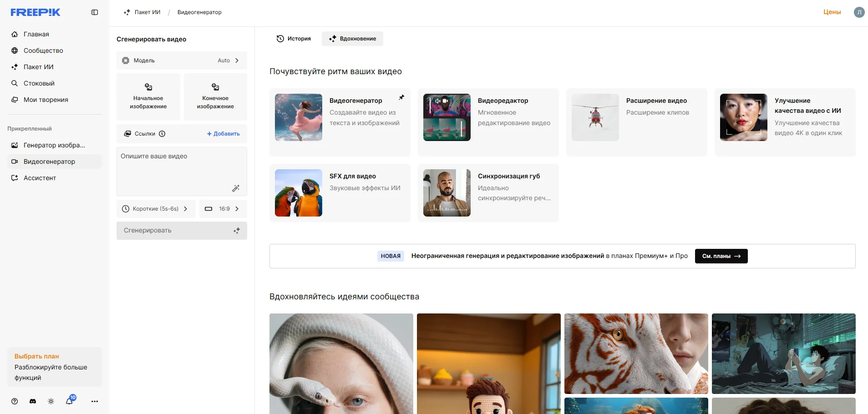Image resolution: width=868 pixels, height=414 pixels.
Task: Open the 16:9 aspect ratio dropdown
Action: [223, 209]
